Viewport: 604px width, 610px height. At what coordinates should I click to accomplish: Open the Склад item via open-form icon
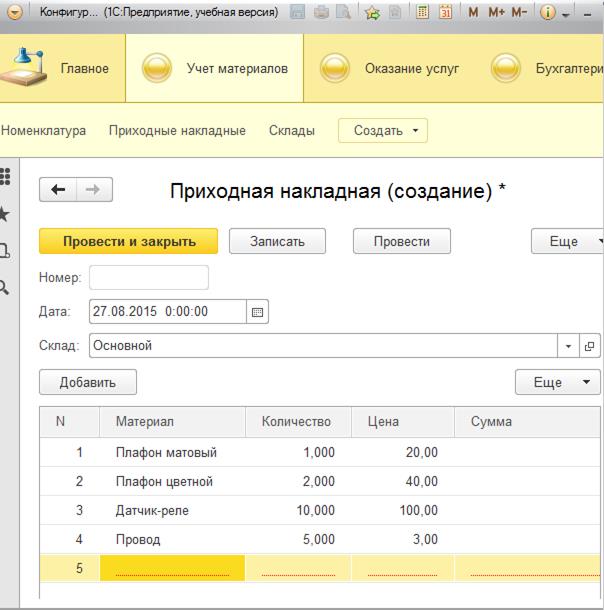[x=589, y=346]
